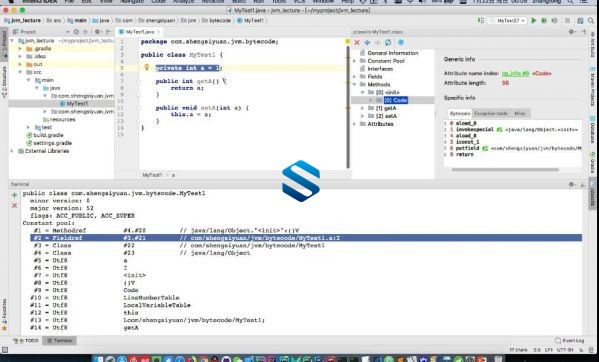Close the jclasslib tab with the red X
599x362 pixels.
pos(357,42)
